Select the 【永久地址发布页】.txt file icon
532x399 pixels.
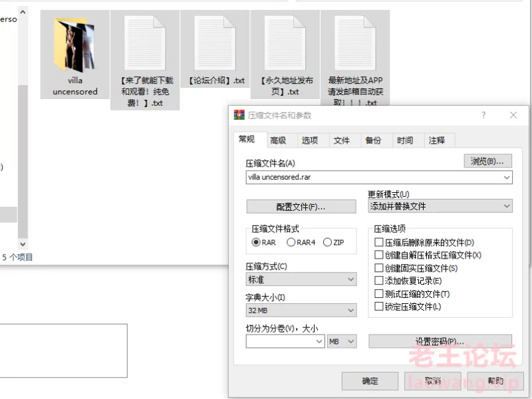[285, 43]
